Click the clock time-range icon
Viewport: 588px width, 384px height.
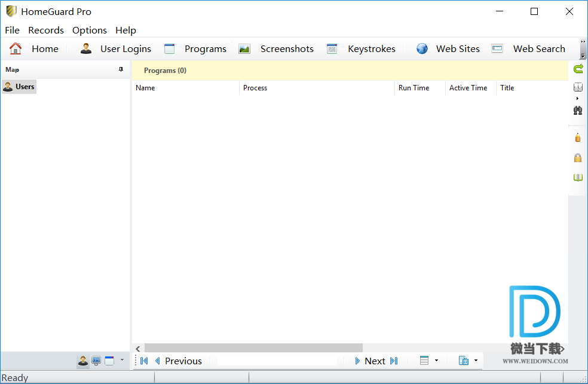(x=578, y=87)
